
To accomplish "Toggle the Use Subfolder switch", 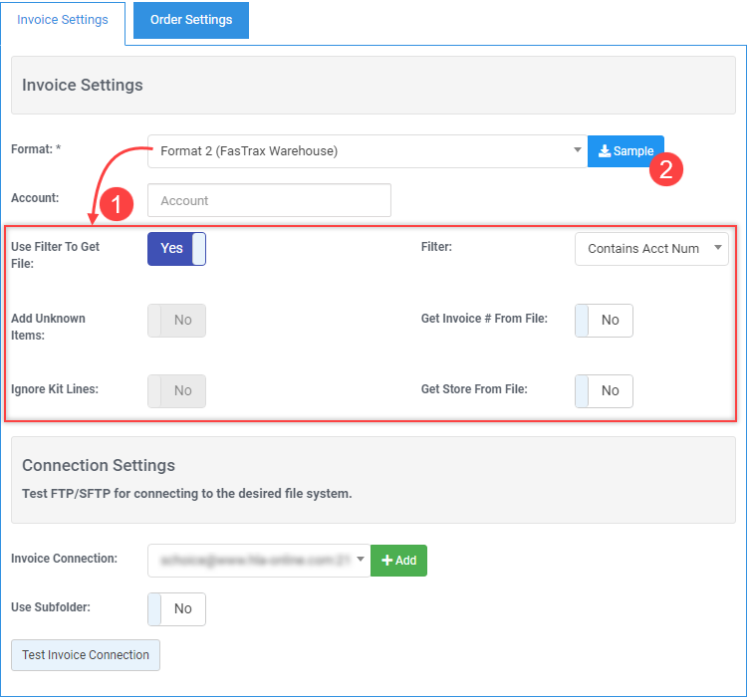I will point(176,608).
